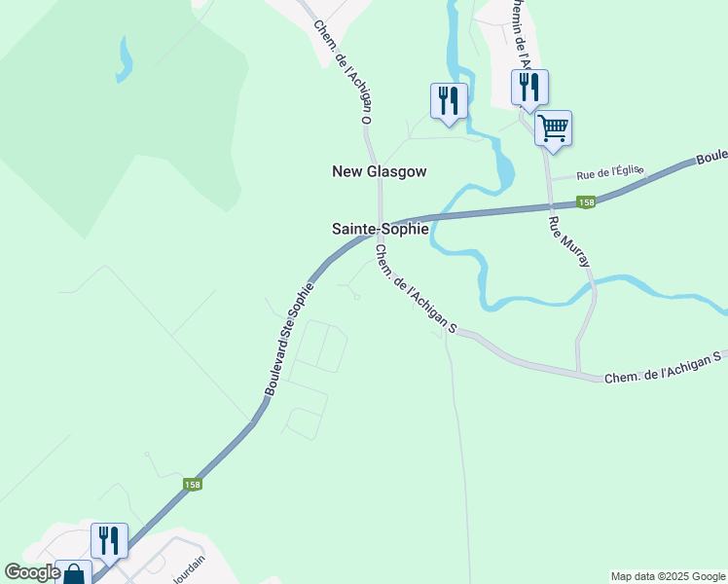Open the Map data ©2025 Google attribution
Viewport: 728px width, 584px height.
(x=668, y=576)
